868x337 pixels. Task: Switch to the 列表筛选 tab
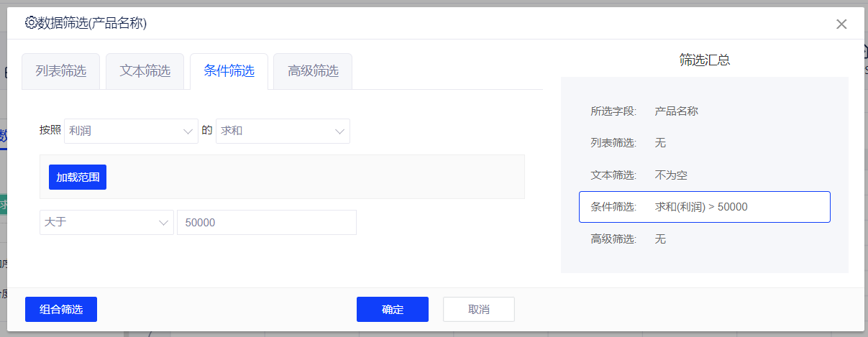pos(61,71)
